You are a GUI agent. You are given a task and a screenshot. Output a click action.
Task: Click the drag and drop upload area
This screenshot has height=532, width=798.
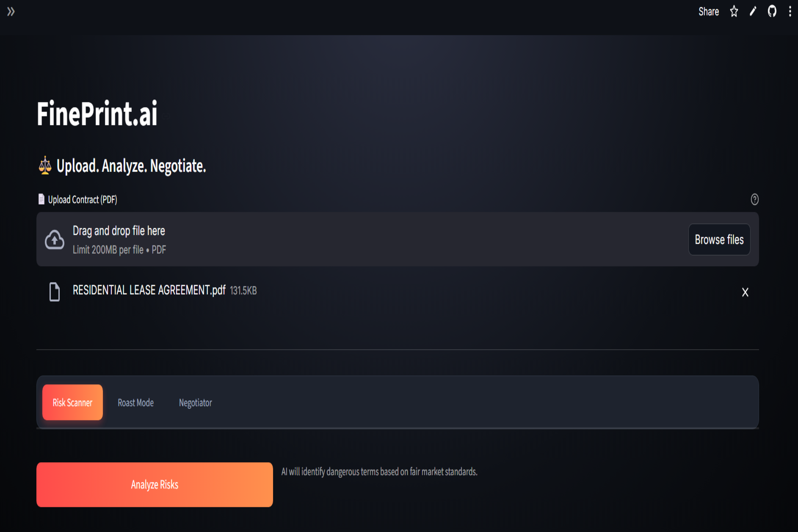coord(398,240)
